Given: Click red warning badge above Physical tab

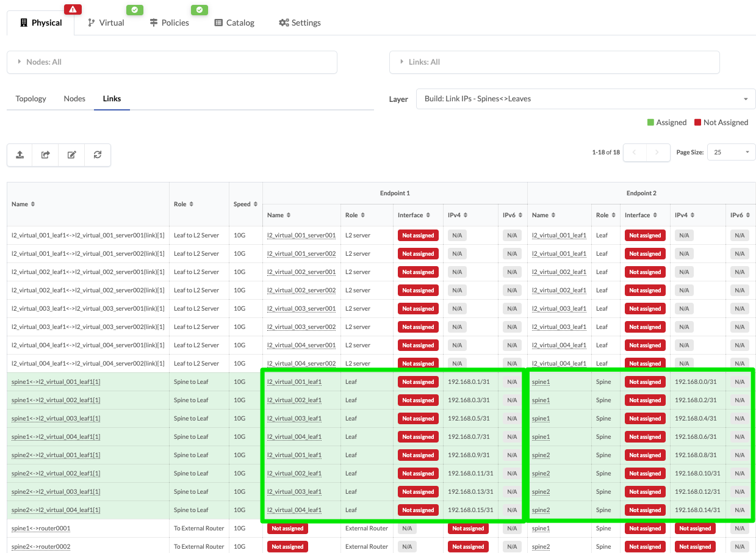Looking at the screenshot, I should tap(73, 9).
